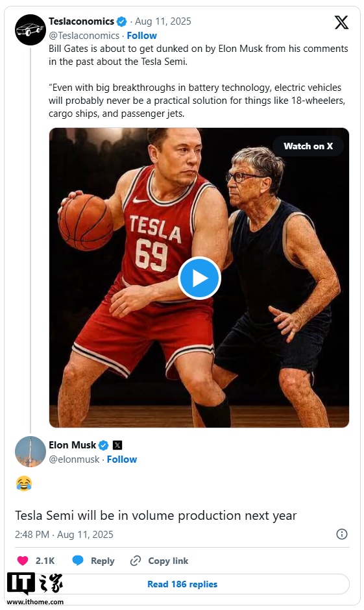Click Read 186 replies button
This screenshot has width=364, height=610.
(x=182, y=584)
